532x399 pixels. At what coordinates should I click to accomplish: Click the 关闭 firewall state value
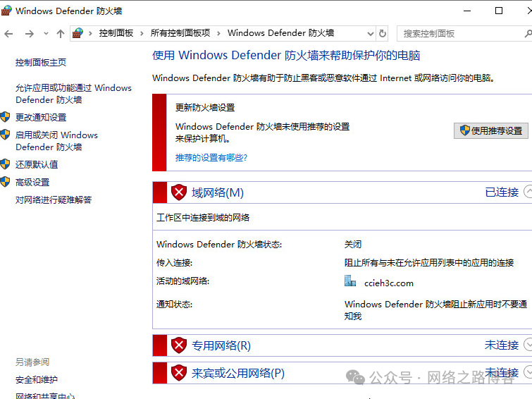353,245
